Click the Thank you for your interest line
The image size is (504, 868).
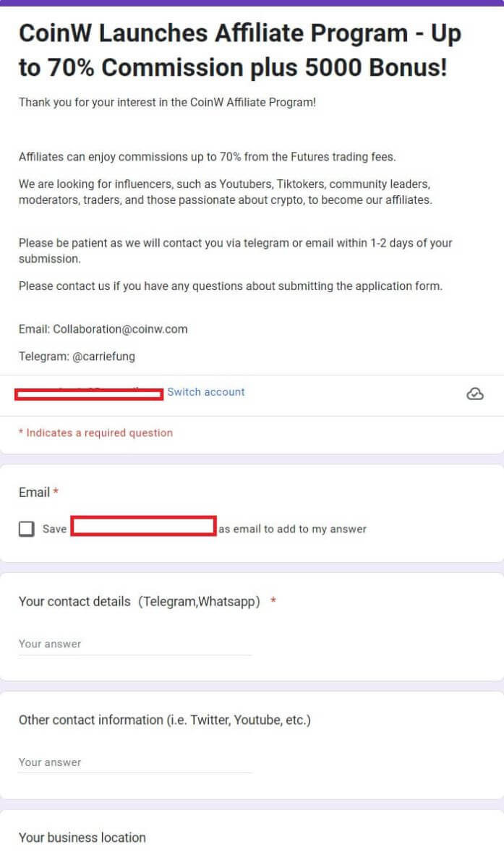[x=167, y=102]
